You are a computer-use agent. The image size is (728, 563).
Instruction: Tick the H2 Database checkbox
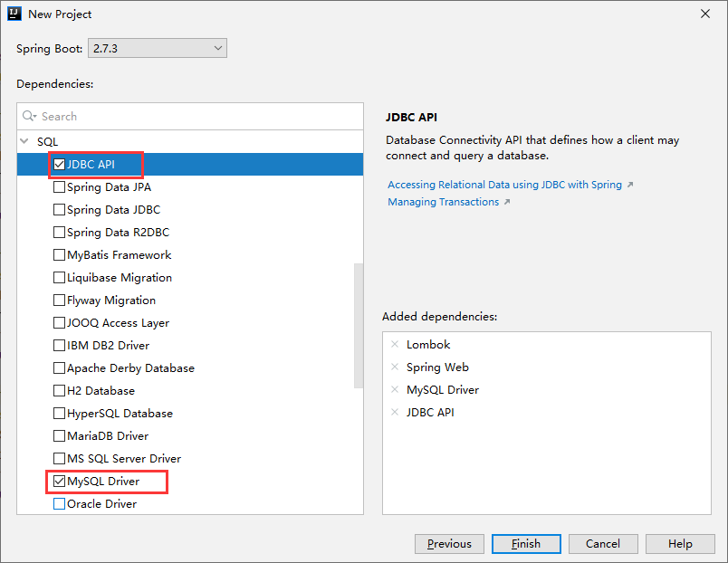59,391
